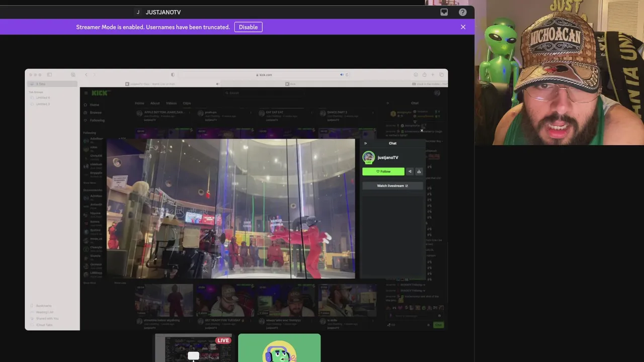The width and height of the screenshot is (644, 362).
Task: Share the clip with the share icon
Action: [x=410, y=171]
